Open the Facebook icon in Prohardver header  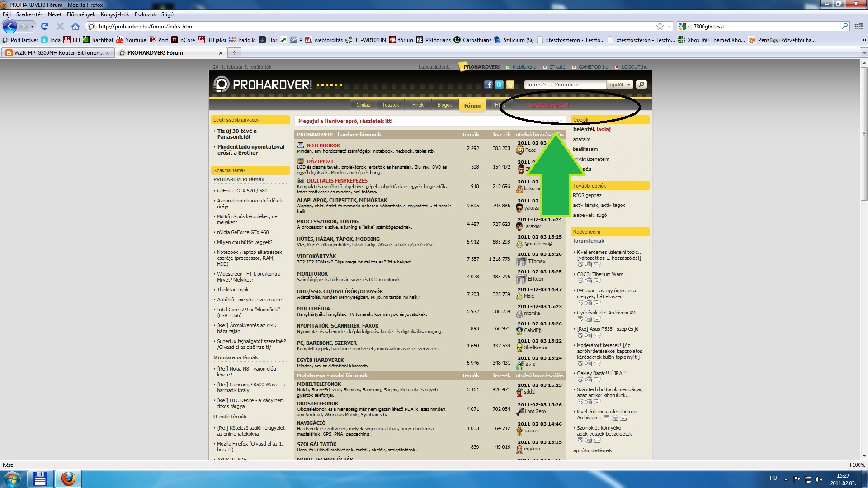(488, 84)
